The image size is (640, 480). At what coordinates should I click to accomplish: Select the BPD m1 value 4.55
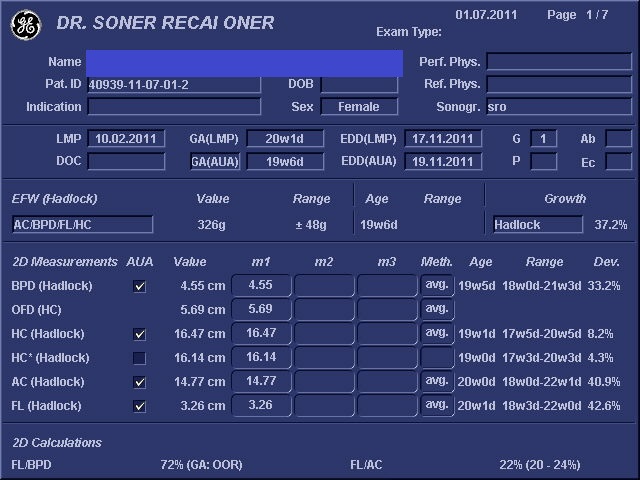(x=260, y=285)
